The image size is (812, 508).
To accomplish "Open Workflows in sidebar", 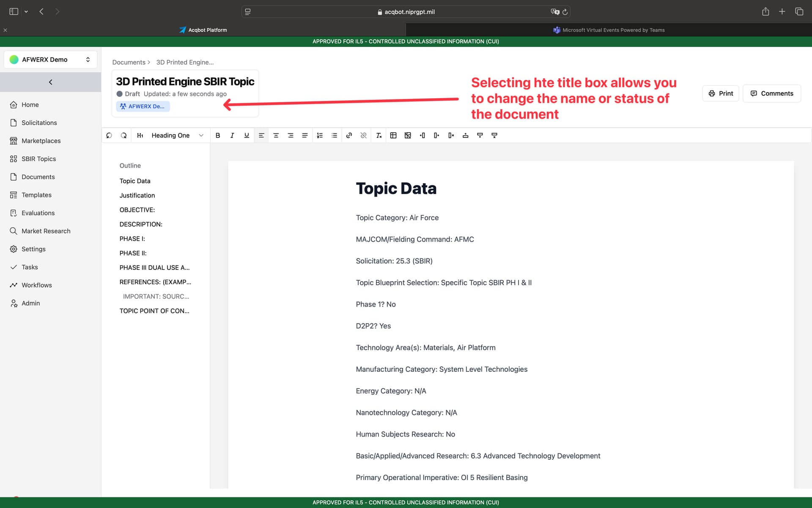I will click(x=36, y=285).
